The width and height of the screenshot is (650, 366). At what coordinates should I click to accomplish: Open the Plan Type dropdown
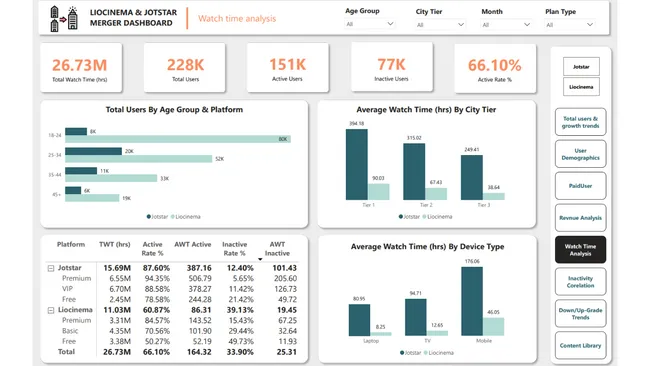click(570, 25)
